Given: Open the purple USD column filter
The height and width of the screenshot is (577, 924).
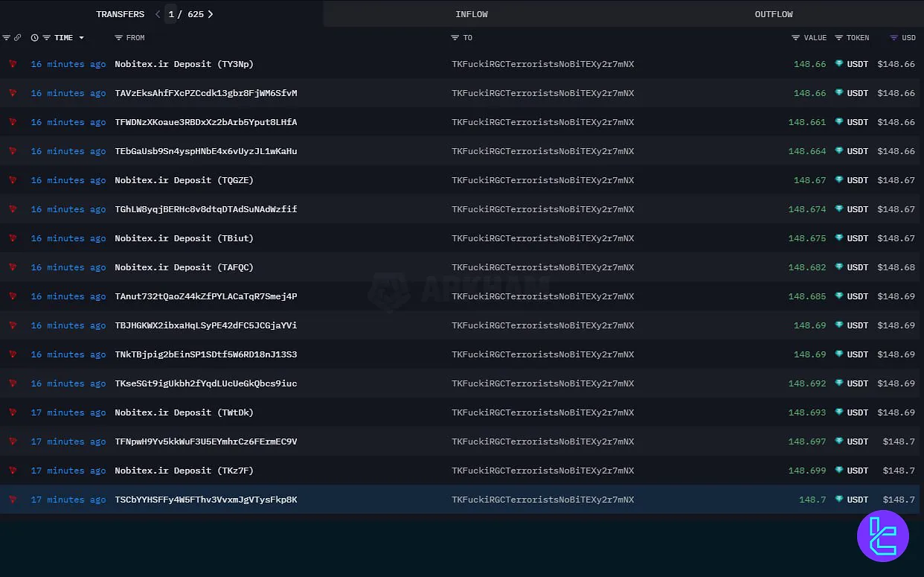Looking at the screenshot, I should [x=894, y=38].
